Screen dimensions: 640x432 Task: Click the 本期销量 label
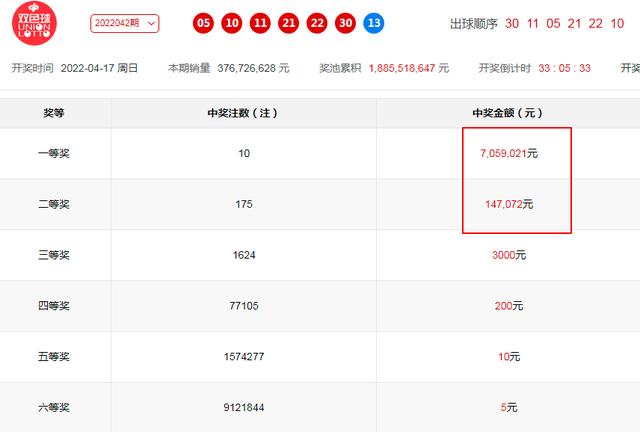(x=189, y=68)
